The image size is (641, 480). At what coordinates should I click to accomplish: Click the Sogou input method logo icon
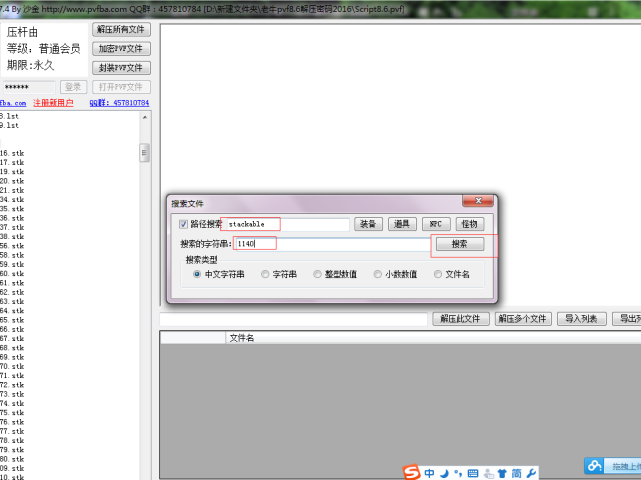[410, 472]
